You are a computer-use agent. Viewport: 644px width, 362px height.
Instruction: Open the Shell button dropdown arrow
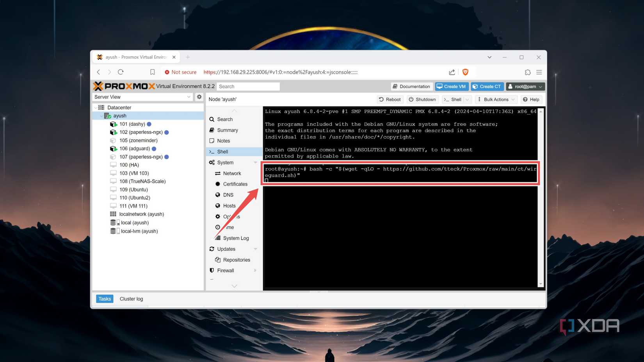pos(468,99)
